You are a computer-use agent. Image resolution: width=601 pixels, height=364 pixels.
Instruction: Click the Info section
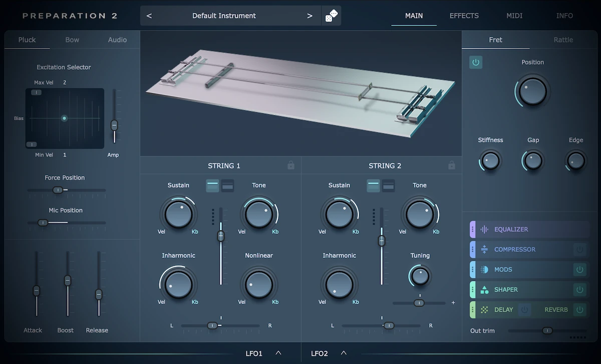coord(564,16)
